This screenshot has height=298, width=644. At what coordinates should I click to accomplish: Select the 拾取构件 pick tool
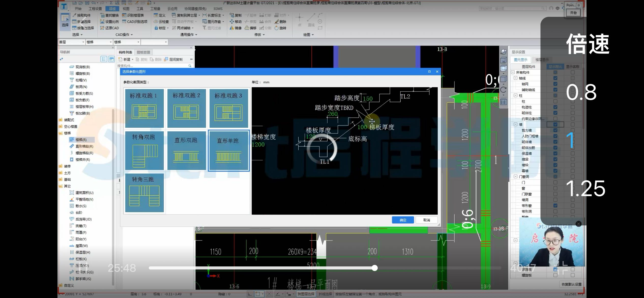click(81, 15)
